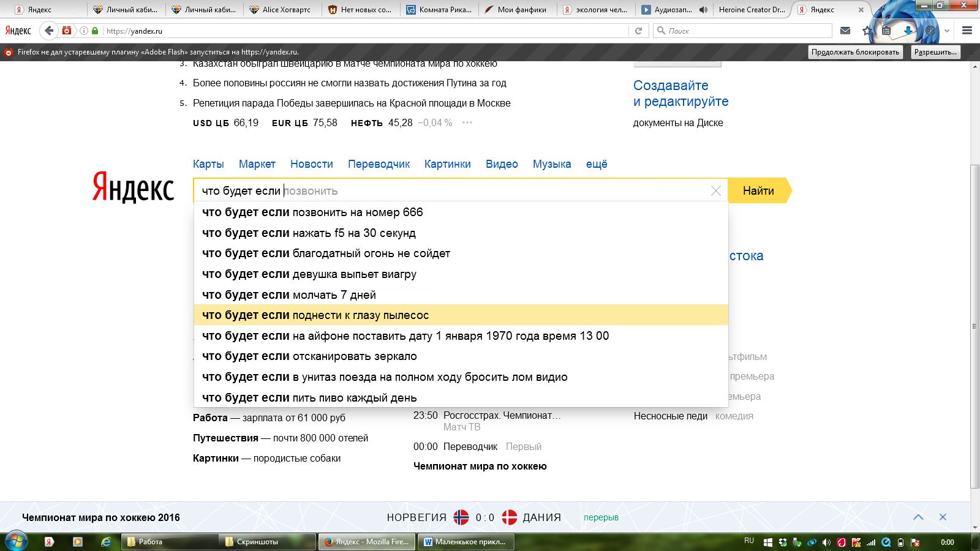Open the bookmarks list toolbar icon
980x551 pixels.
[x=886, y=31]
